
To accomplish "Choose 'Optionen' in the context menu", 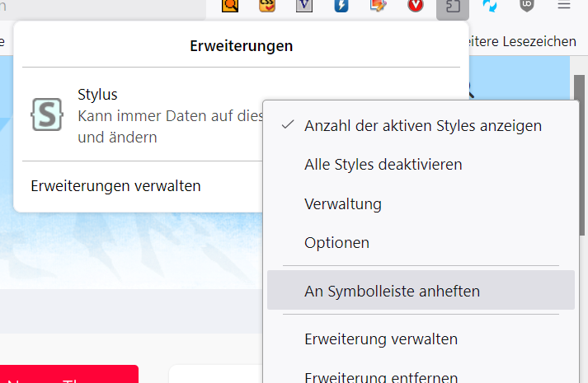I will click(336, 243).
